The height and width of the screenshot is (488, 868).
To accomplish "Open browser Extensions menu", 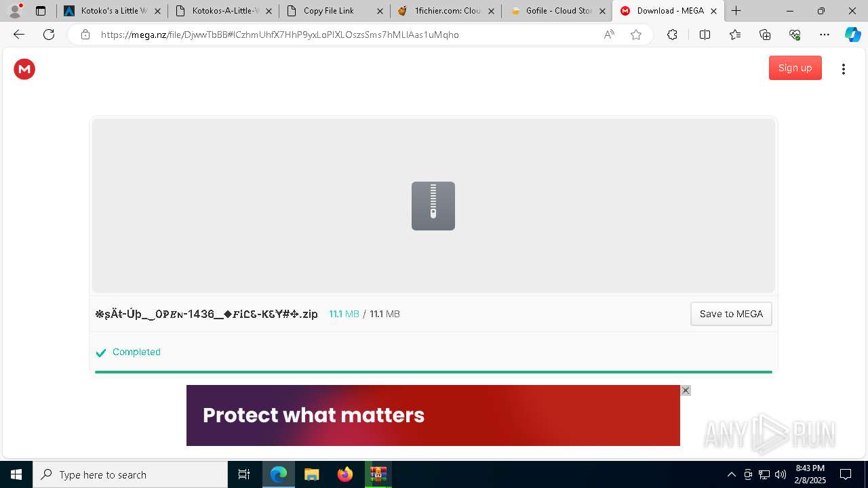I will 672,35.
